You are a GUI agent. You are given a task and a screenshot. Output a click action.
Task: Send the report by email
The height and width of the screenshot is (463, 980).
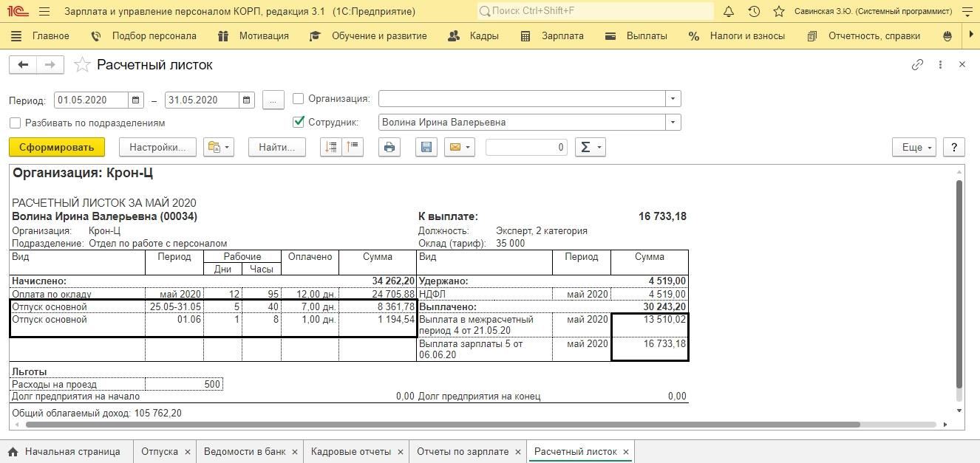click(455, 147)
